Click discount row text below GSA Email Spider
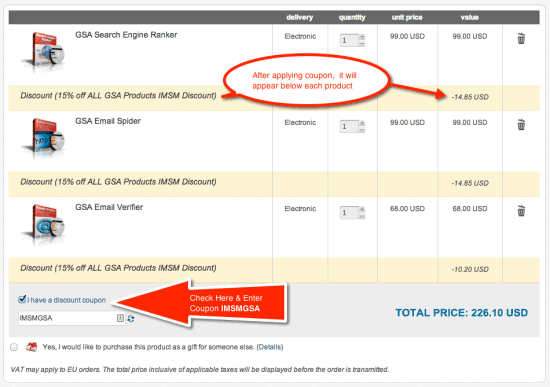Image resolution: width=550 pixels, height=387 pixels. pyautogui.click(x=118, y=182)
